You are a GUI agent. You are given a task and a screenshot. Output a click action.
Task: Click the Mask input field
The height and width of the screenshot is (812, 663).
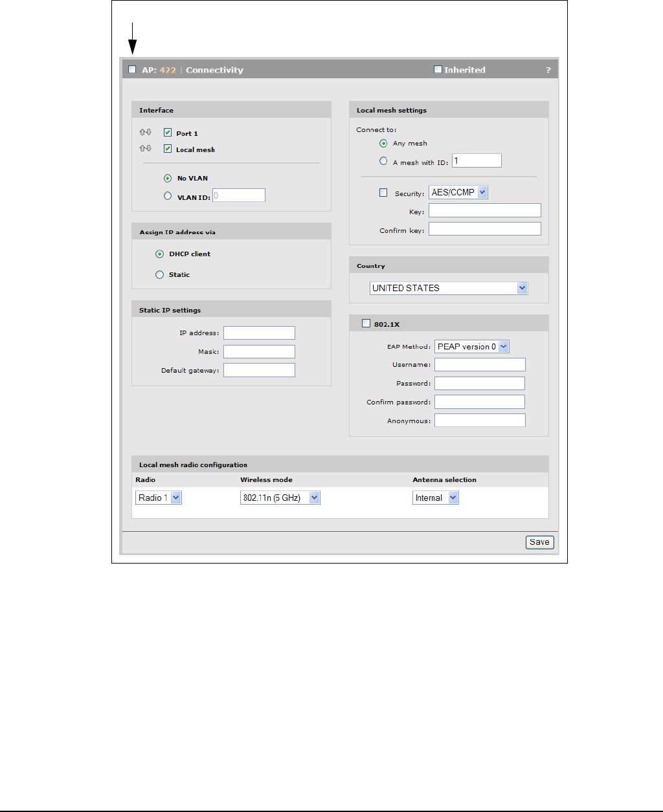(259, 352)
